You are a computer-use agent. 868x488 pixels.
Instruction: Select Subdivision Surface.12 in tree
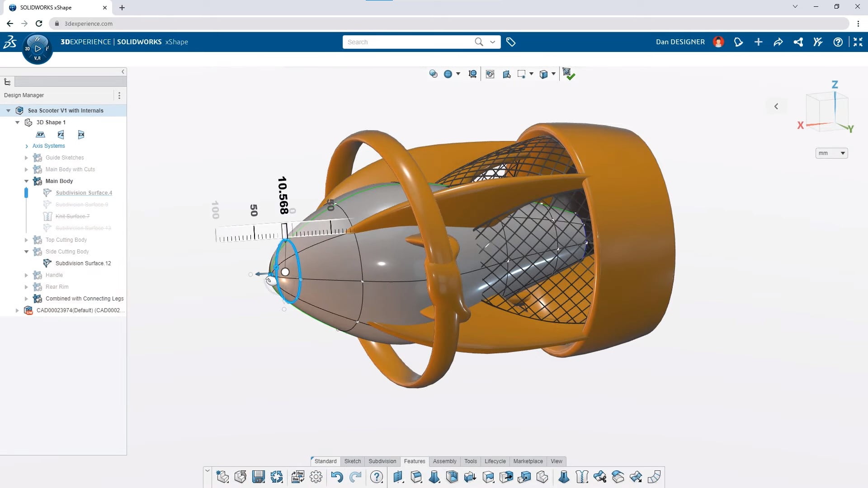(84, 263)
